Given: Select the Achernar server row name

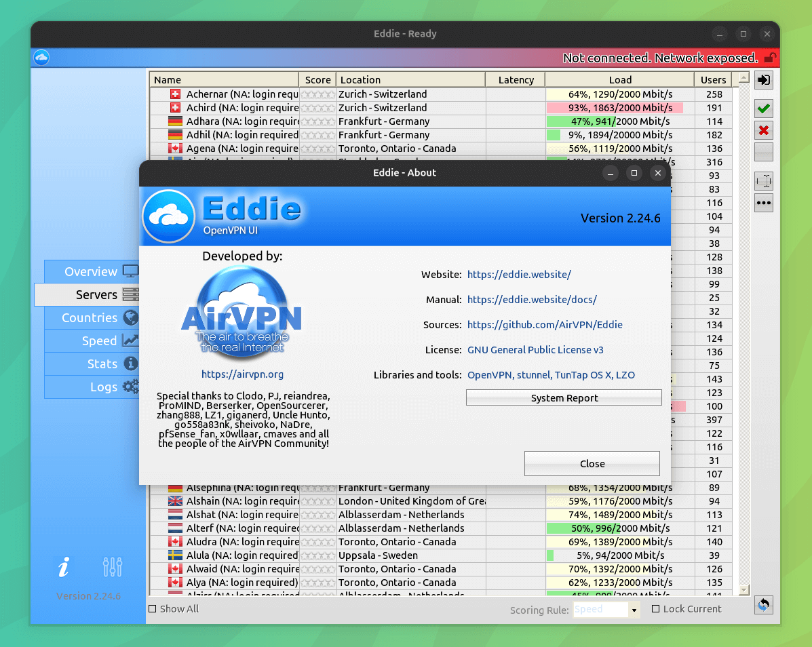Looking at the screenshot, I should pos(242,94).
